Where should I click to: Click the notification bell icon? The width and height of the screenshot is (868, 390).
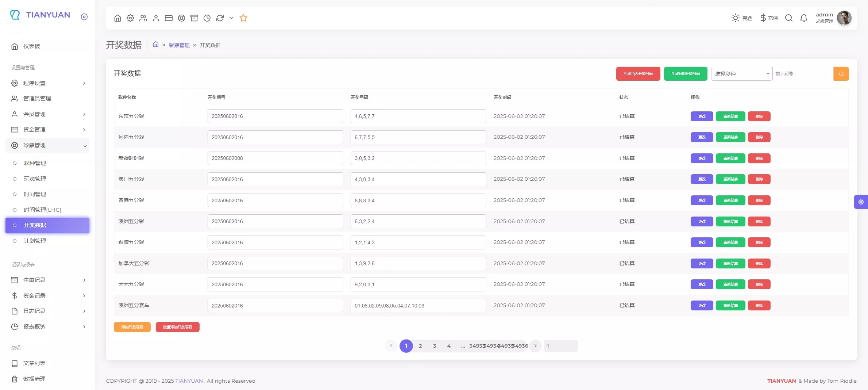(803, 18)
